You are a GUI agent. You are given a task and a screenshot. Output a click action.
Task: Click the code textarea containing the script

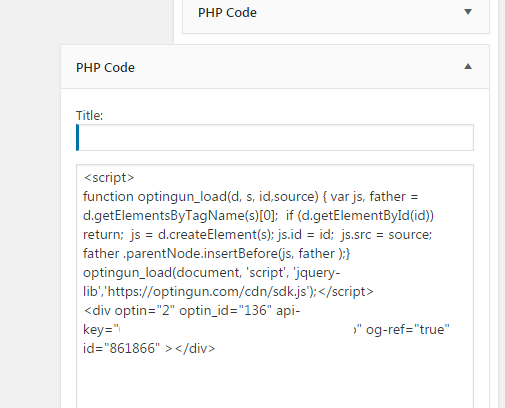[x=275, y=286]
